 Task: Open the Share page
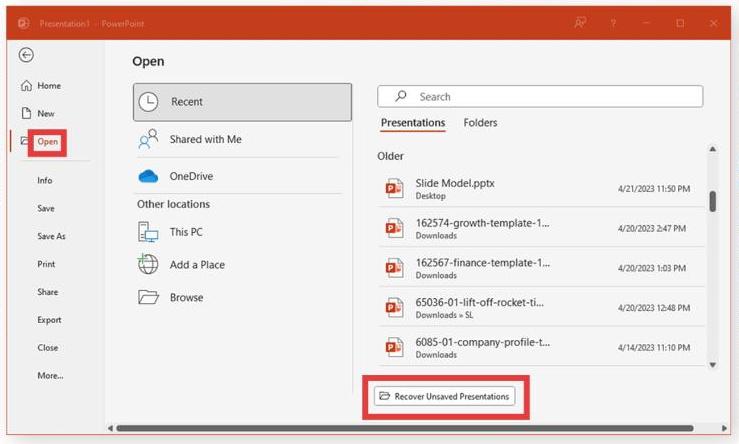point(48,292)
